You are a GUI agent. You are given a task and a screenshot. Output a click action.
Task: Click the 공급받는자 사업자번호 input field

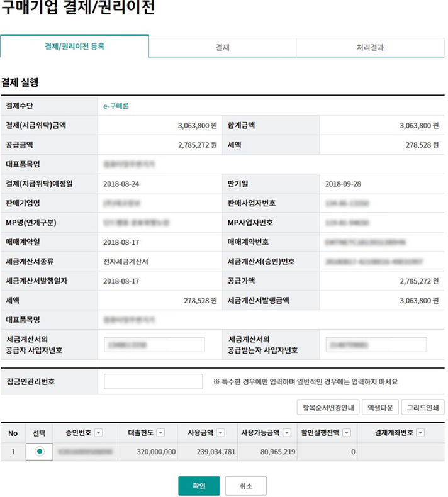tap(376, 345)
